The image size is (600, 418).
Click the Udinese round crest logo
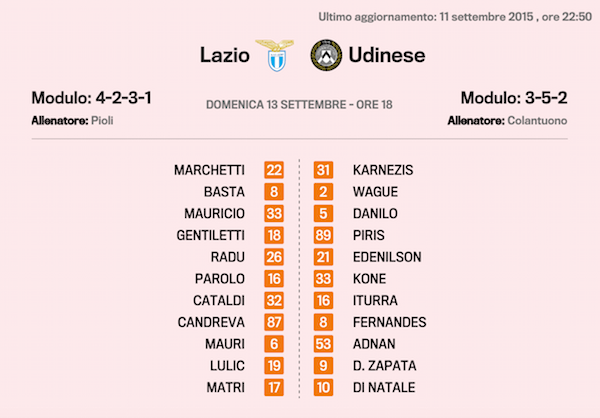325,54
